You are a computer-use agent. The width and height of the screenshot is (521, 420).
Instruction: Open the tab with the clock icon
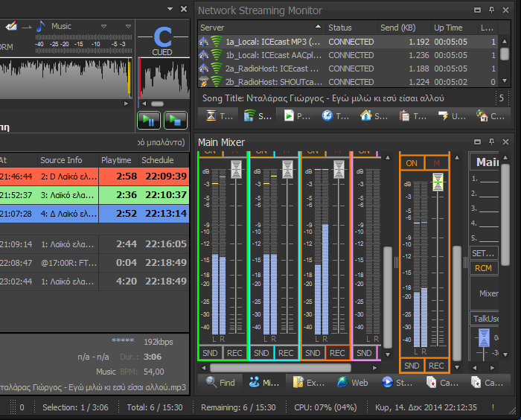tap(334, 116)
